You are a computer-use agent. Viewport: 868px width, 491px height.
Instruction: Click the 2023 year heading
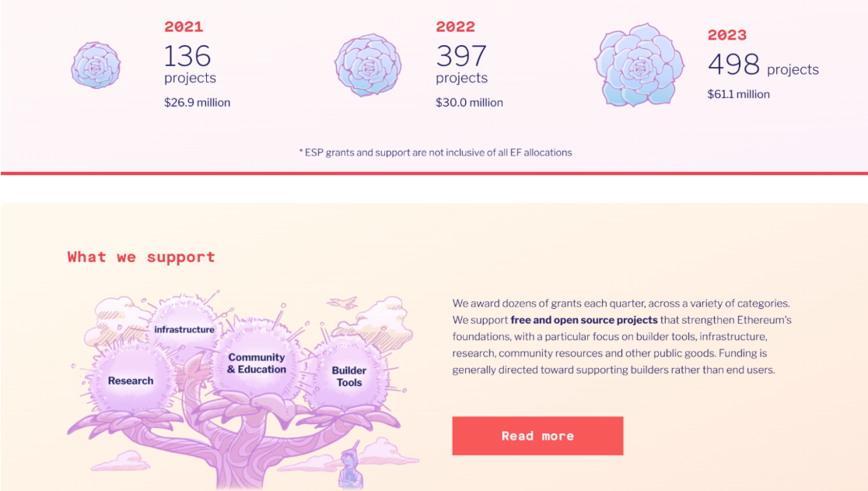(x=727, y=35)
